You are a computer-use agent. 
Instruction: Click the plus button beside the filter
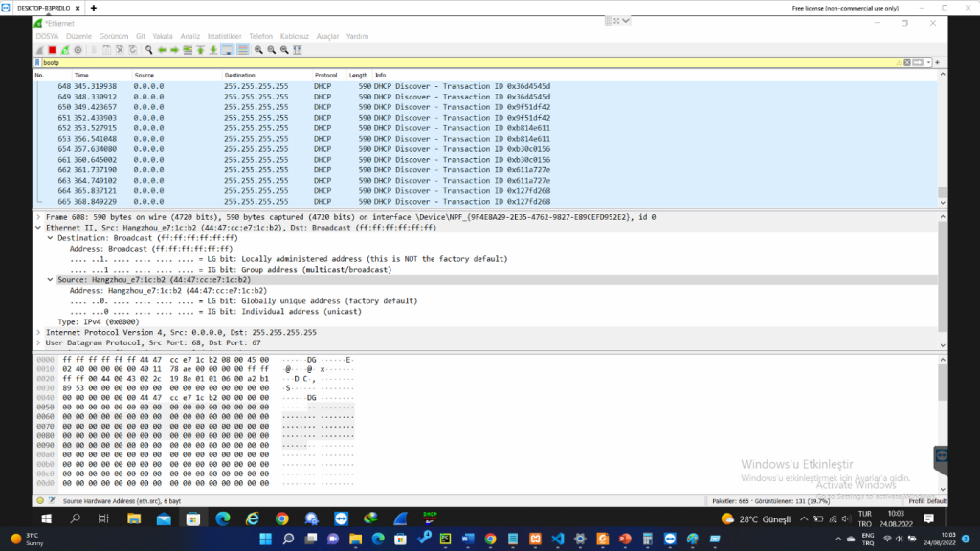click(938, 62)
